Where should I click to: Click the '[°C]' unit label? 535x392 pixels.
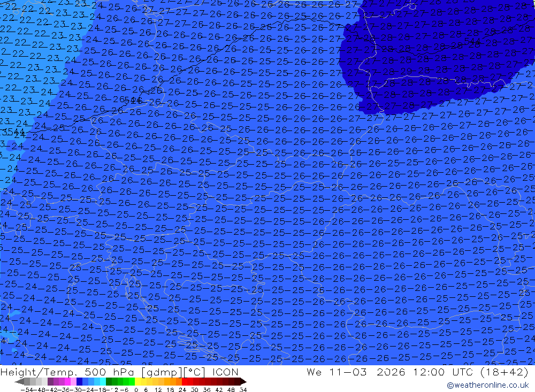(x=194, y=372)
